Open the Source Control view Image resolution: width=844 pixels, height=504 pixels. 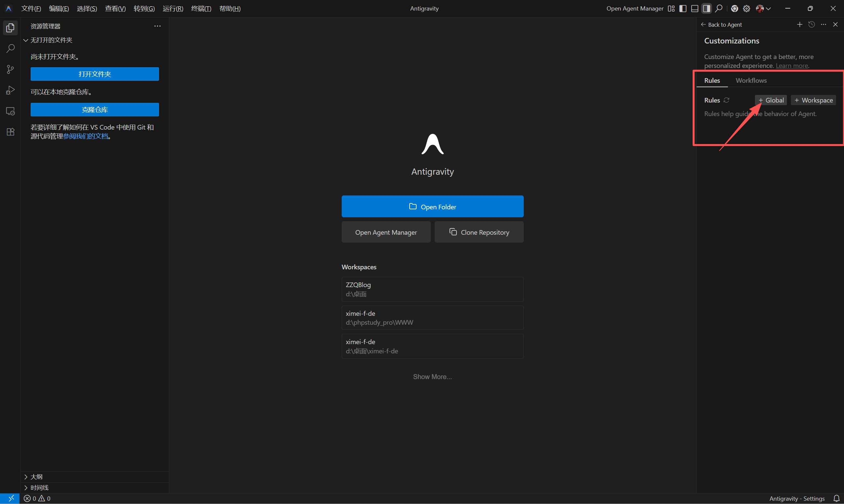[x=10, y=70]
